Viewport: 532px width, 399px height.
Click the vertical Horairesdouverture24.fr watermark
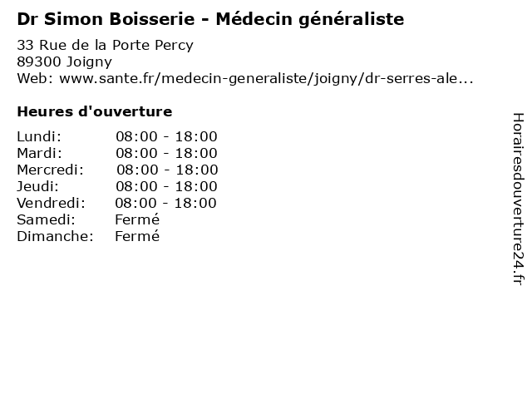(517, 199)
